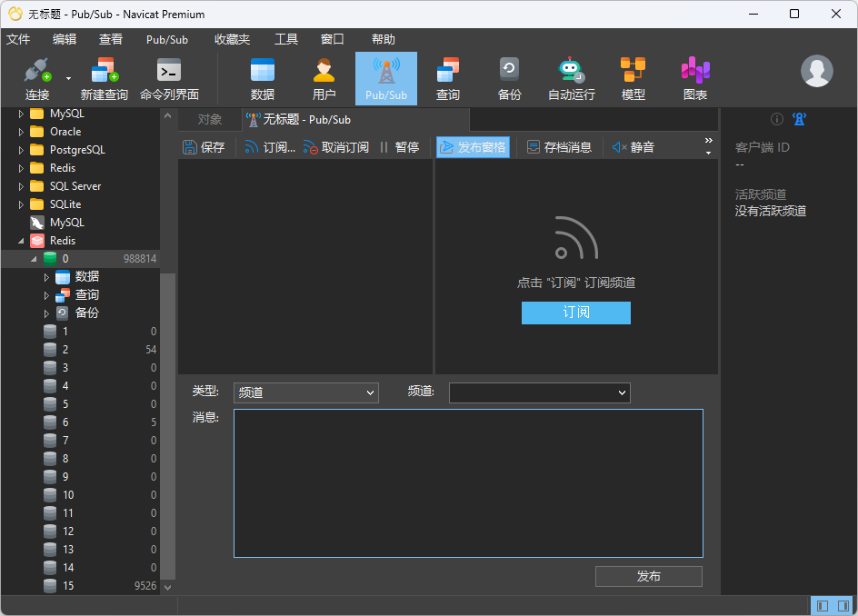Click the 发布 (Publish) button

click(x=648, y=576)
